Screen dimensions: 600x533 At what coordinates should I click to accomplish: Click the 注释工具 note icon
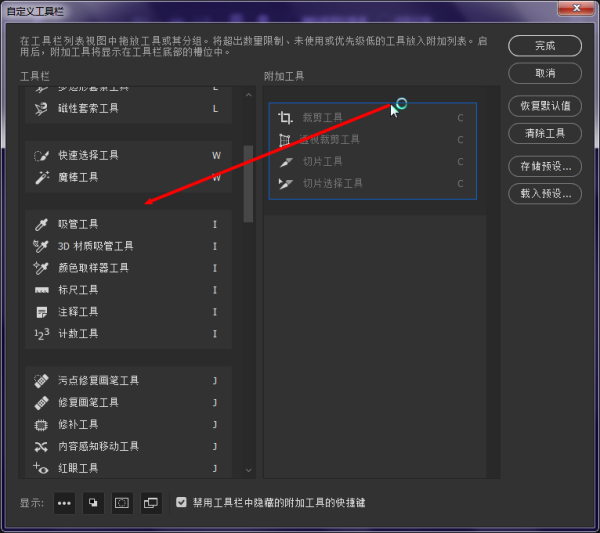pos(41,312)
